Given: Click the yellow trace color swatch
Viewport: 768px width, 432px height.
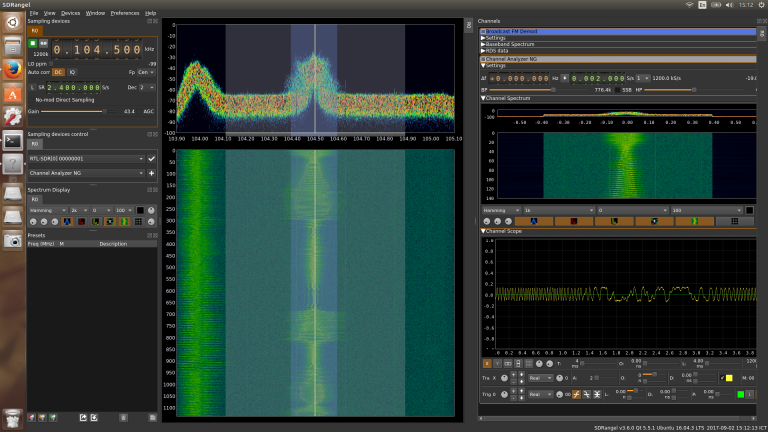Looking at the screenshot, I should pyautogui.click(x=731, y=378).
